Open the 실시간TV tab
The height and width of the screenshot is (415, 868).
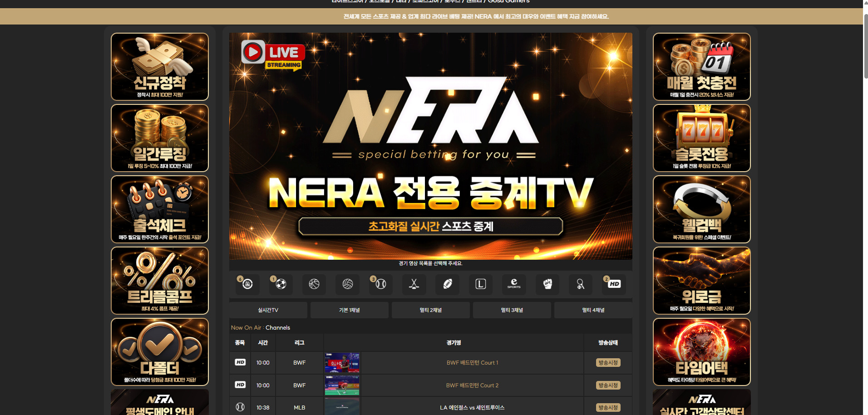pos(268,310)
